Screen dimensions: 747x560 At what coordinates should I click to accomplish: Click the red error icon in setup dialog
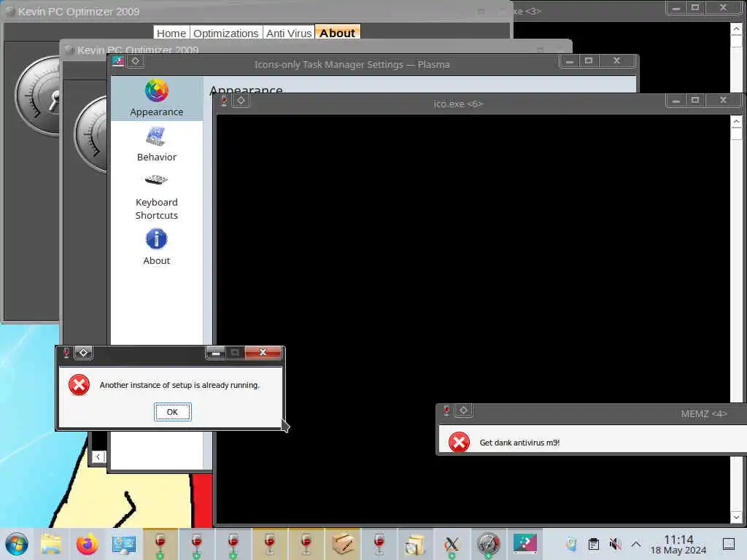79,385
